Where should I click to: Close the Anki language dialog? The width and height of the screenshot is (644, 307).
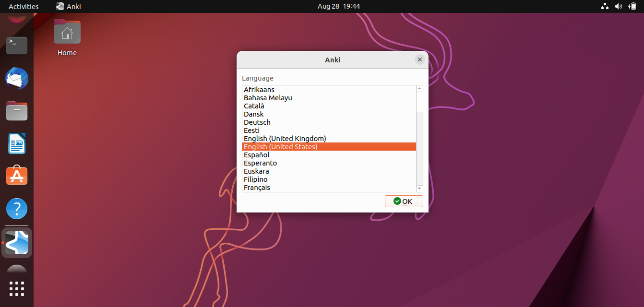[420, 59]
